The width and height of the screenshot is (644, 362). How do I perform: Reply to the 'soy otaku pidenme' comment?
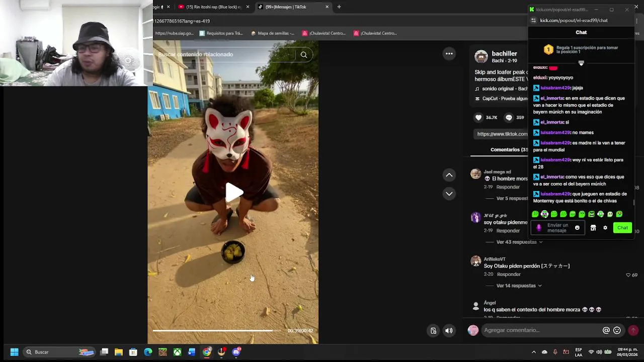pos(508,231)
